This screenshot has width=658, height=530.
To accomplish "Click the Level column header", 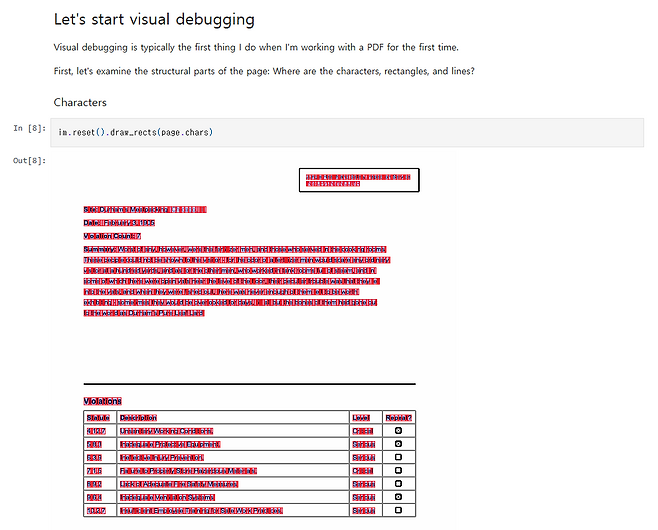I will pyautogui.click(x=361, y=418).
